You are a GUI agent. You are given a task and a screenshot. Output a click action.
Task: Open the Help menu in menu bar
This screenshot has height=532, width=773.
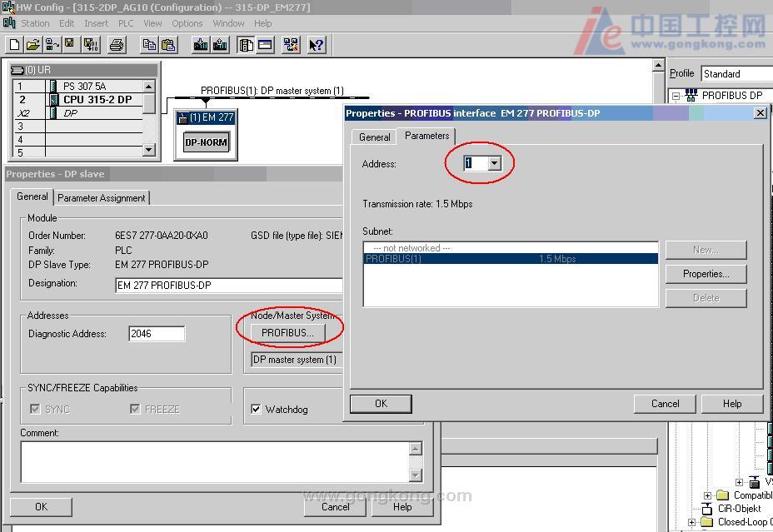(262, 23)
